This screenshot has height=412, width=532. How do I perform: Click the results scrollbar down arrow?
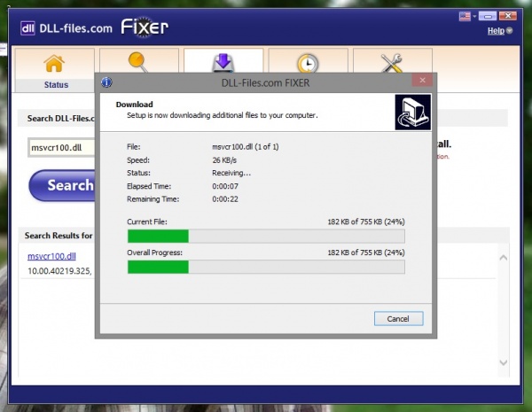tap(504, 362)
